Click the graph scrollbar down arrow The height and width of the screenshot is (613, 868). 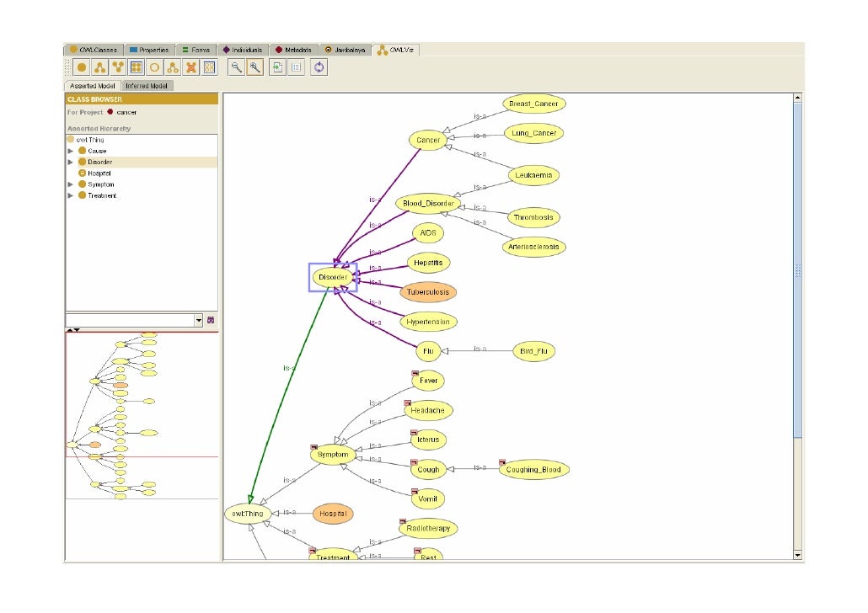coord(798,555)
